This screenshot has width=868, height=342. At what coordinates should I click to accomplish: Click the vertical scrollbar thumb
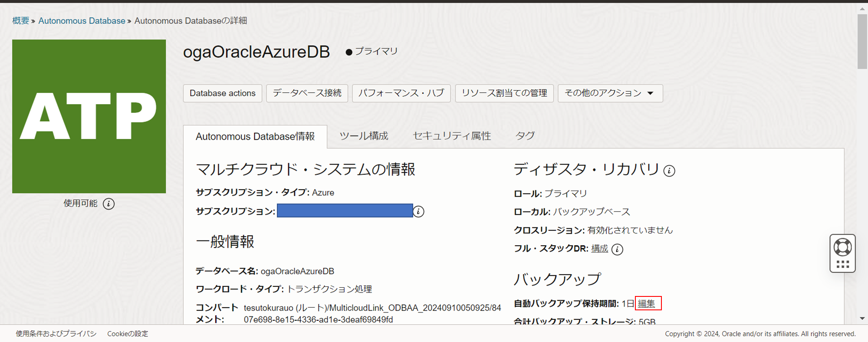click(862, 41)
